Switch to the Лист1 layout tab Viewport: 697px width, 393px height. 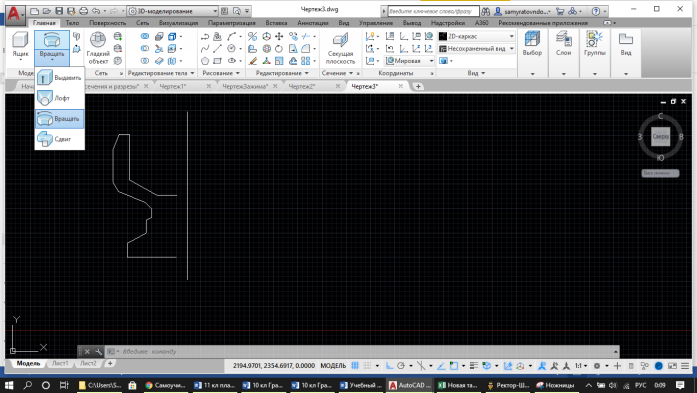60,363
